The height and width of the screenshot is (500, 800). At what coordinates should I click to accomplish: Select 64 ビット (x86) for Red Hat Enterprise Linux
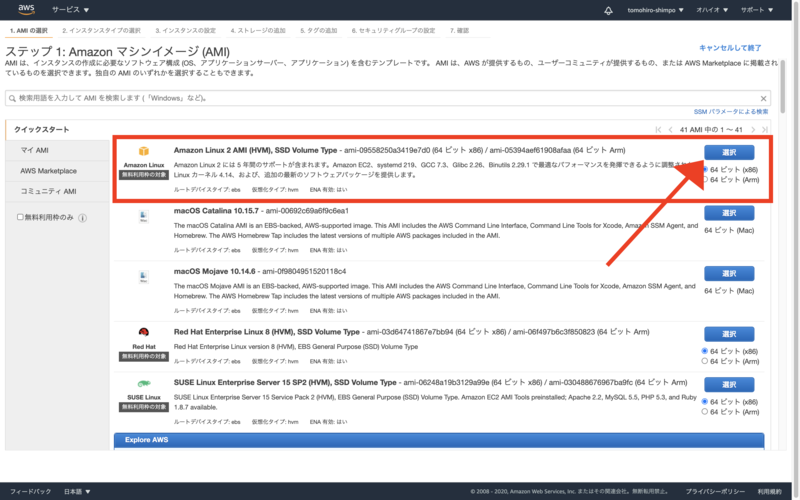pos(705,351)
